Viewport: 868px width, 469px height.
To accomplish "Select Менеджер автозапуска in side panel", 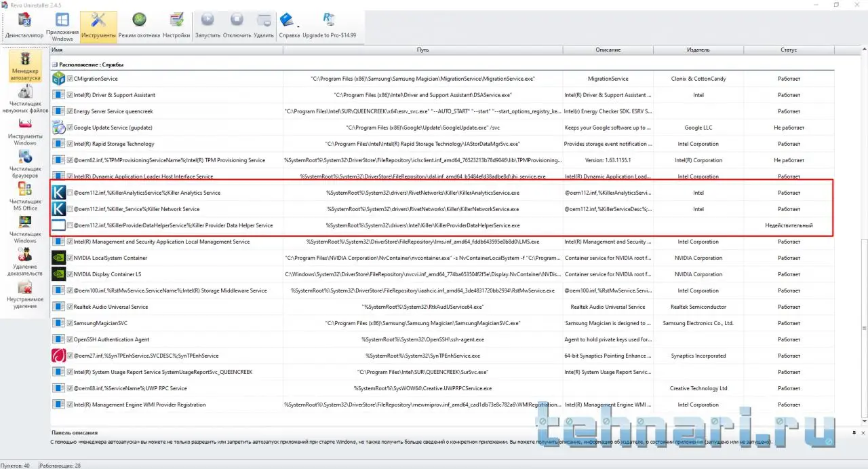I will (x=25, y=66).
